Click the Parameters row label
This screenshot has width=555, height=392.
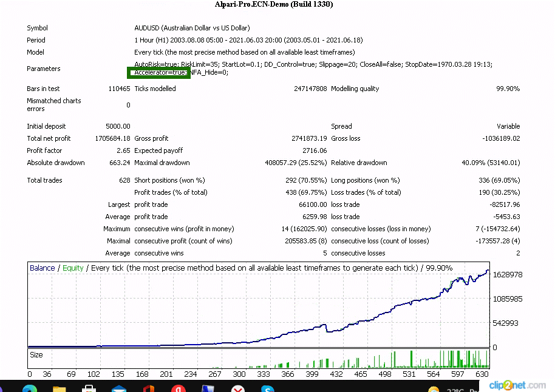click(x=44, y=69)
